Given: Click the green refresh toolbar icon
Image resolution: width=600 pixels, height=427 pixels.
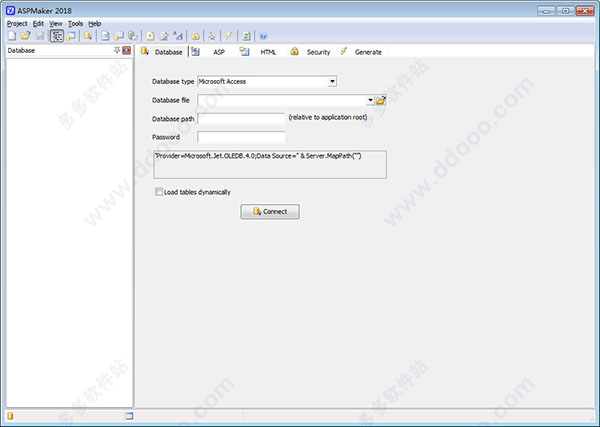Looking at the screenshot, I should click(246, 36).
